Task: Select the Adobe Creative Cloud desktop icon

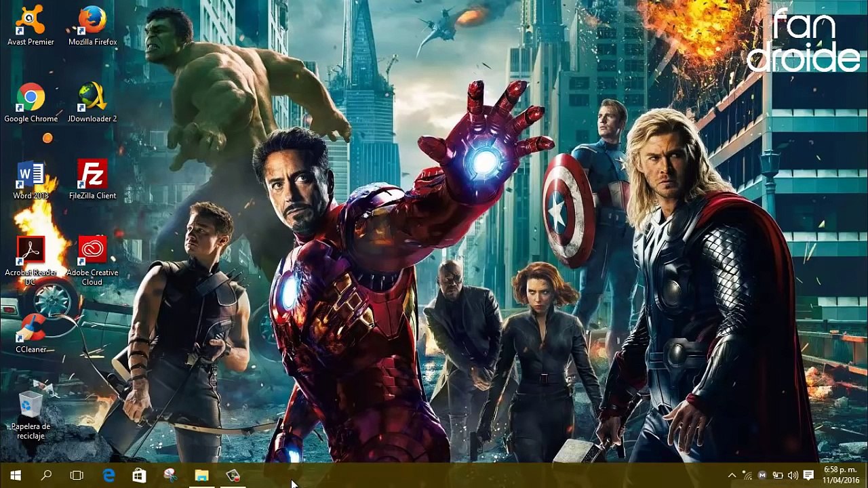Action: pos(92,261)
